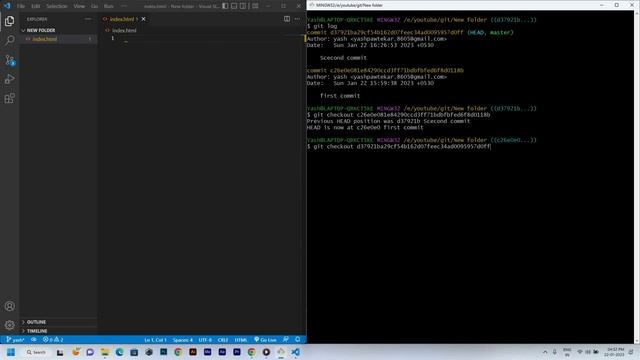Image resolution: width=640 pixels, height=360 pixels.
Task: Open the Selection menu
Action: (57, 6)
